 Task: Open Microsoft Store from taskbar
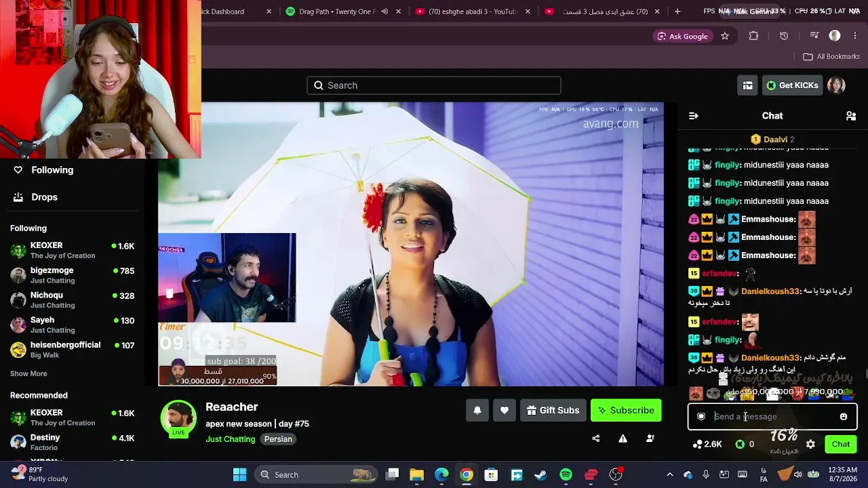491,474
